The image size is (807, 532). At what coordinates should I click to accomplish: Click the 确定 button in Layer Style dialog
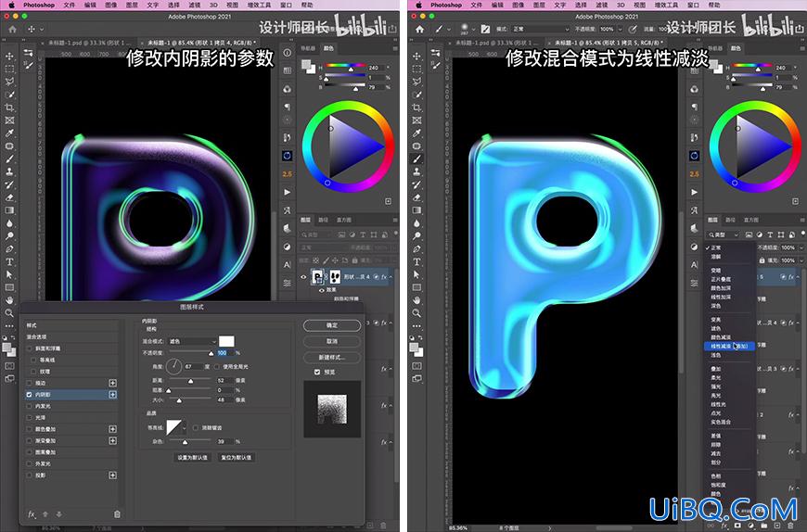pos(332,325)
